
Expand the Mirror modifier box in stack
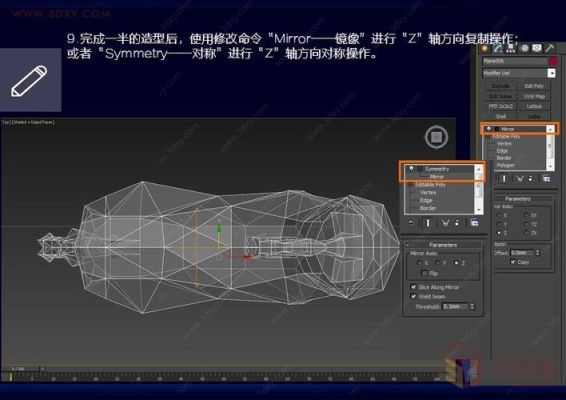497,129
